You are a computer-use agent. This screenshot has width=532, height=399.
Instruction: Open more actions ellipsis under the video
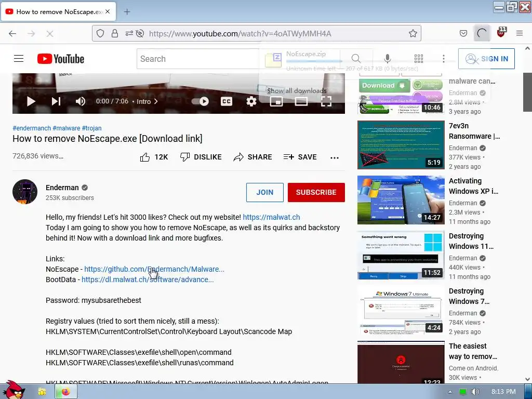[335, 157]
